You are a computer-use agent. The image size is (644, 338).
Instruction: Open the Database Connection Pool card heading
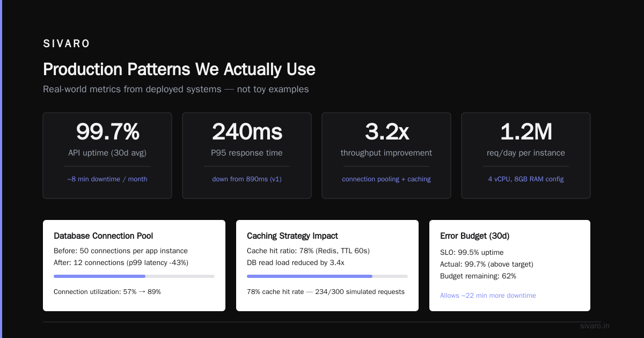[104, 236]
